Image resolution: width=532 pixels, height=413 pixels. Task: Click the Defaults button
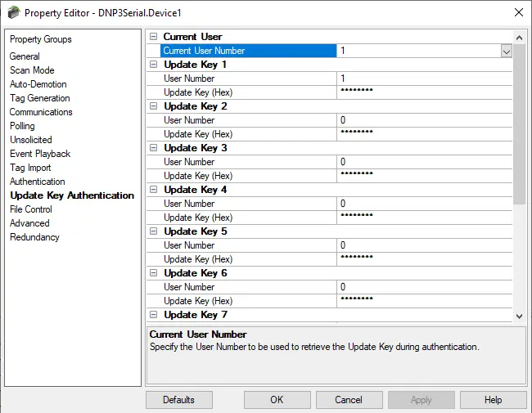point(179,400)
